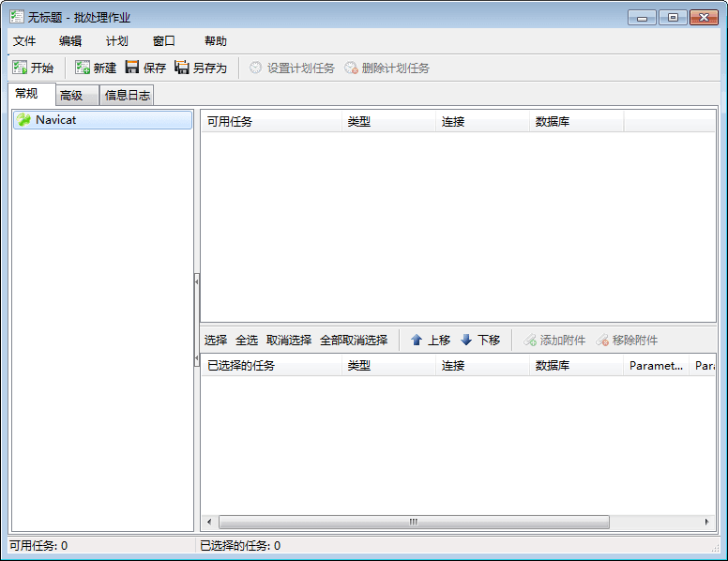Click the 保存 (Save) disk icon

[x=132, y=68]
